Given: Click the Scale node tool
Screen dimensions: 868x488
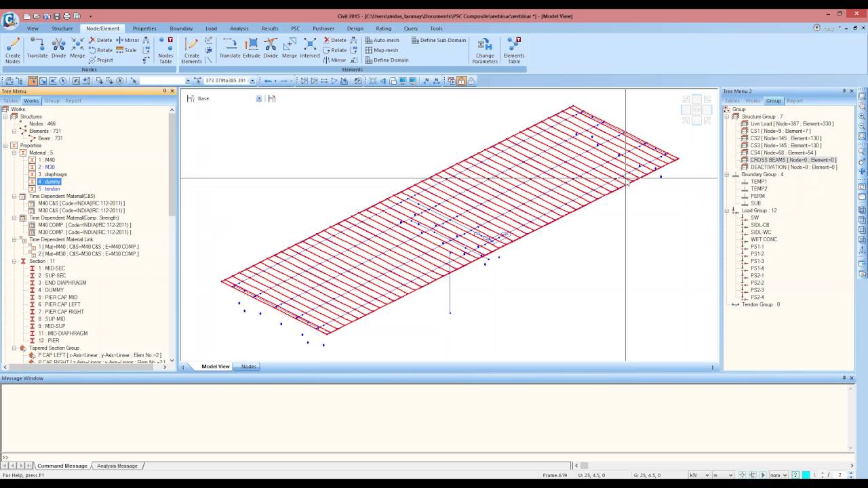Looking at the screenshot, I should tap(127, 50).
